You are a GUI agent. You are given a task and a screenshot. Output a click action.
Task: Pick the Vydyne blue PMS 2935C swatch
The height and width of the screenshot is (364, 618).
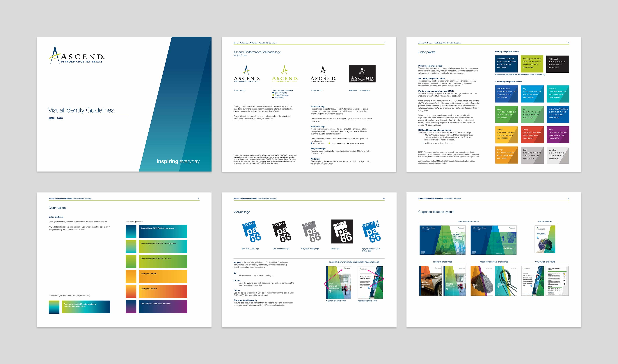tap(558, 114)
